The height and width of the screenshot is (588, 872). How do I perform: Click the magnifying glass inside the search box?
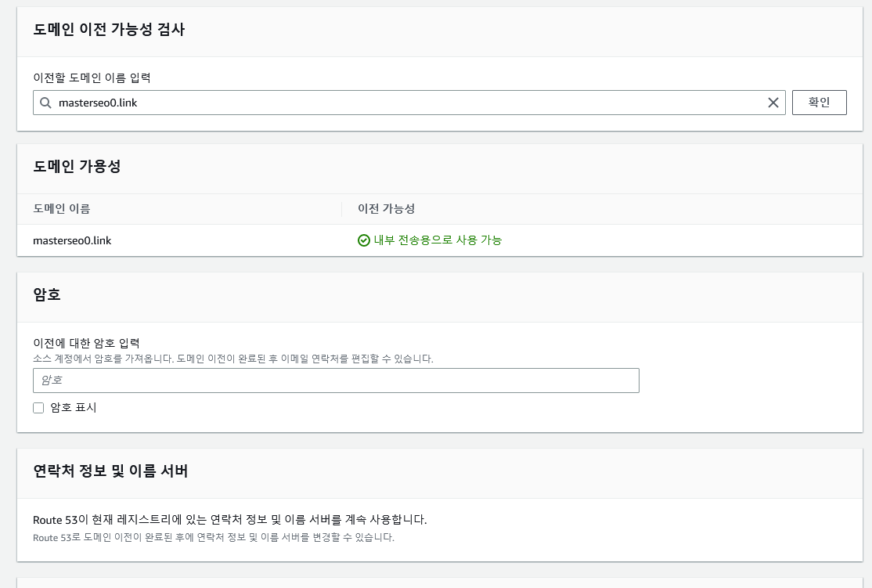pyautogui.click(x=45, y=102)
